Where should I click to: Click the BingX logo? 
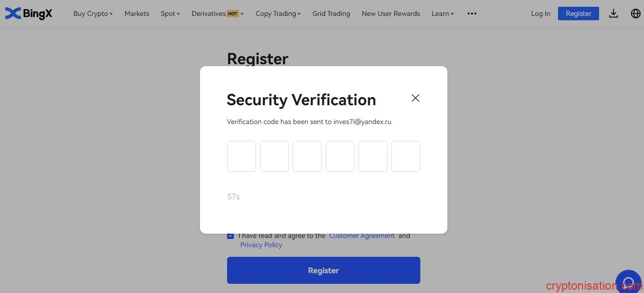click(29, 14)
